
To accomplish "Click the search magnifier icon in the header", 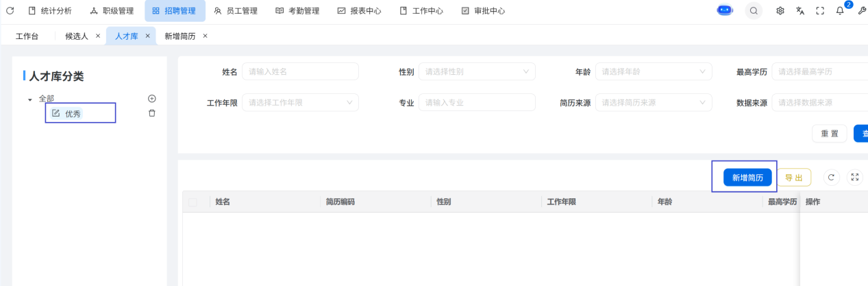I will (x=754, y=11).
